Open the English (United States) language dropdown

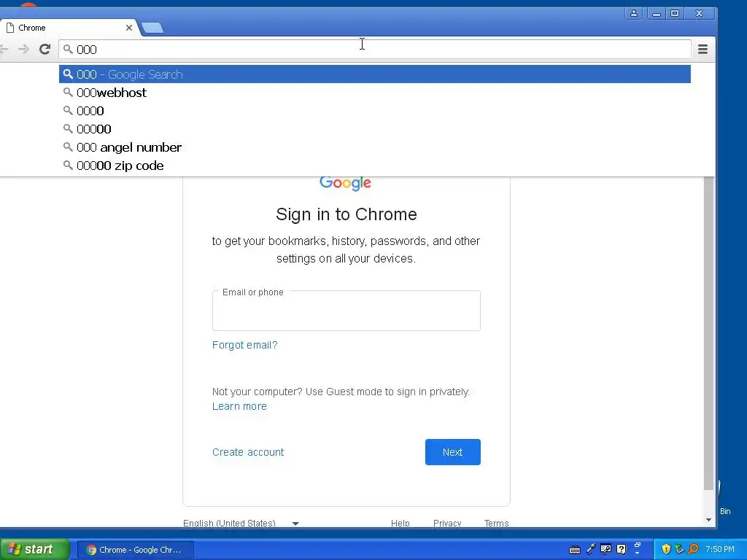[x=241, y=523]
